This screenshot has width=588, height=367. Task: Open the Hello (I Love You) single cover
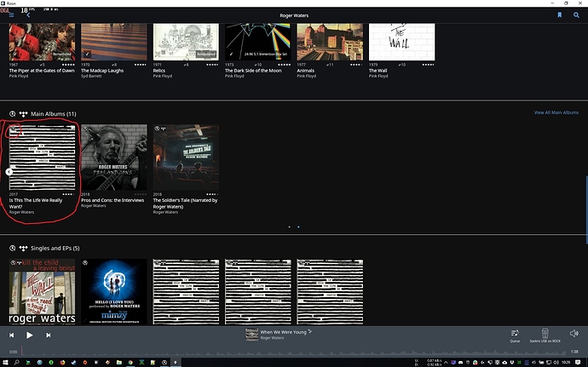tap(114, 291)
